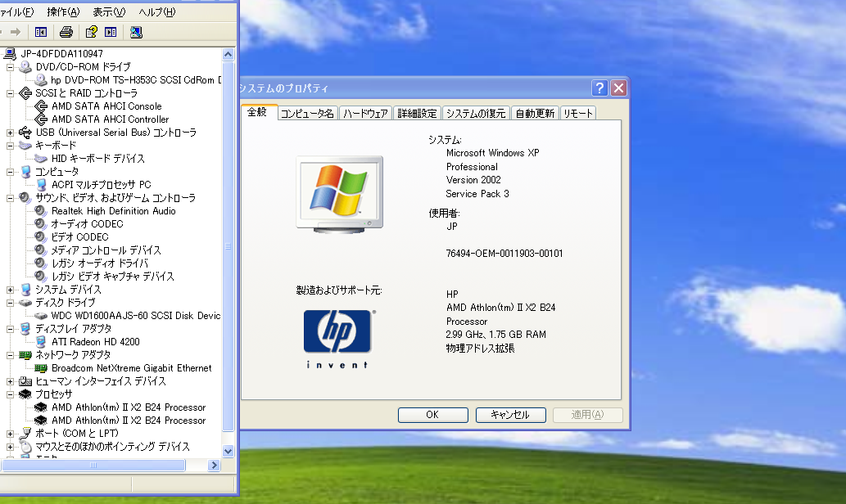This screenshot has height=504, width=846.
Task: Collapse the キーボード node
Action: click(11, 146)
